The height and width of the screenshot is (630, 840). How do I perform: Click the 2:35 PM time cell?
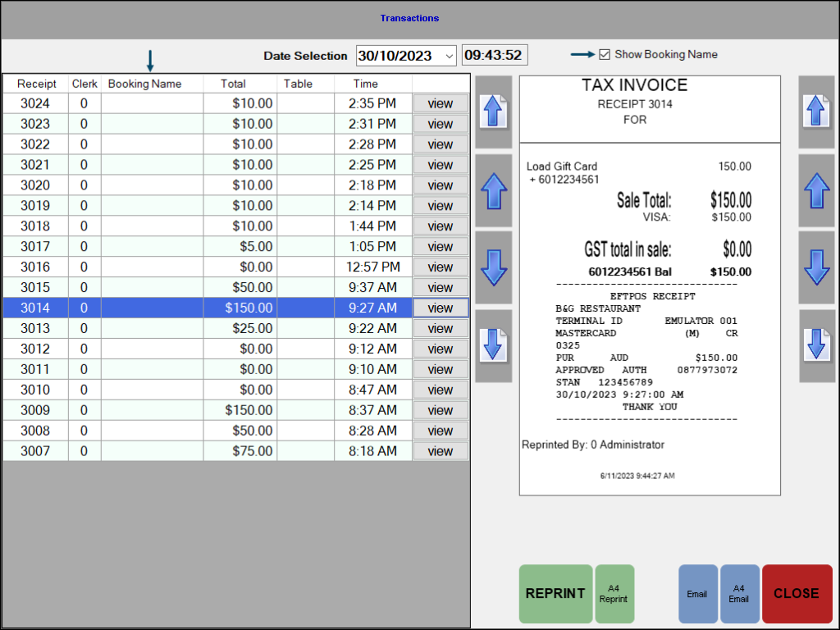point(373,103)
